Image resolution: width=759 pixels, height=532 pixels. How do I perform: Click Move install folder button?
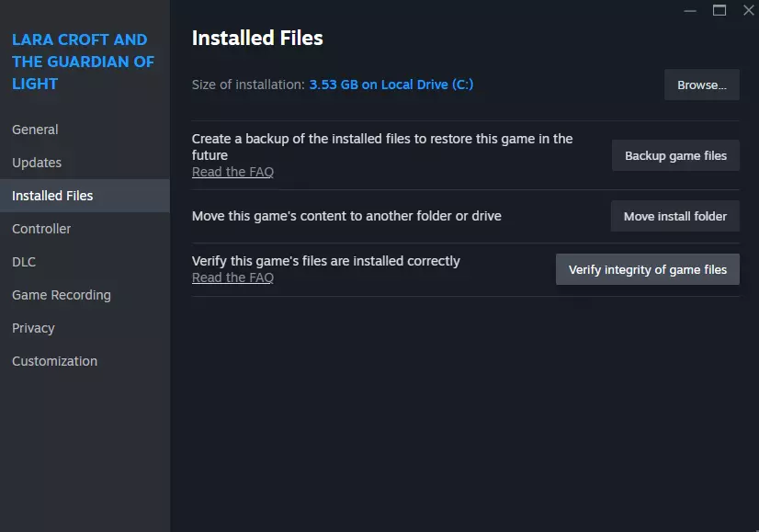click(675, 216)
